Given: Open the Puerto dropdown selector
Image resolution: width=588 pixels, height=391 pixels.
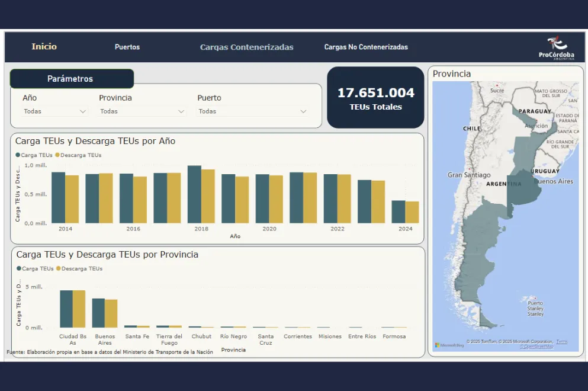Looking at the screenshot, I should coord(253,111).
